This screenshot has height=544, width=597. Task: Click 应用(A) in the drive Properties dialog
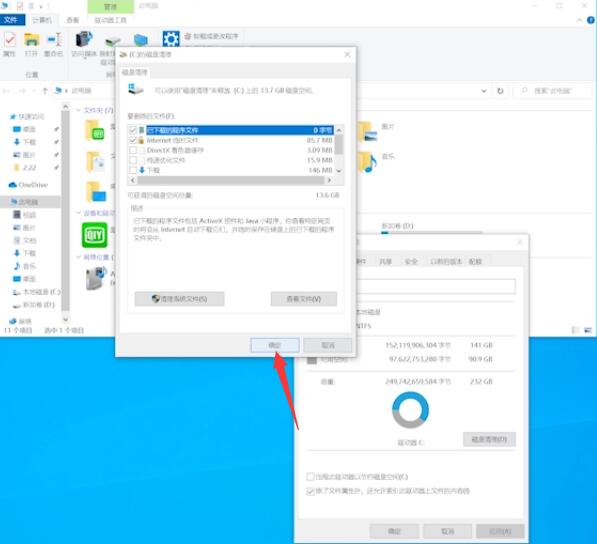(x=500, y=531)
